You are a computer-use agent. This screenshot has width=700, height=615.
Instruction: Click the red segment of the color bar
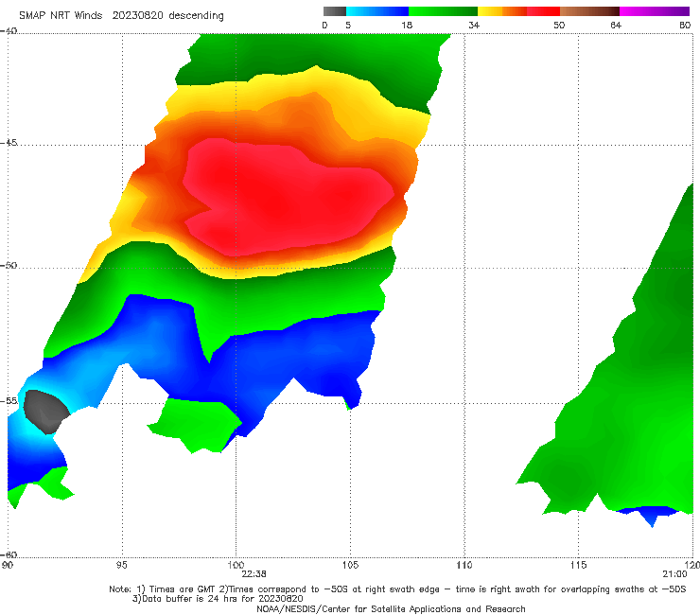tap(543, 11)
